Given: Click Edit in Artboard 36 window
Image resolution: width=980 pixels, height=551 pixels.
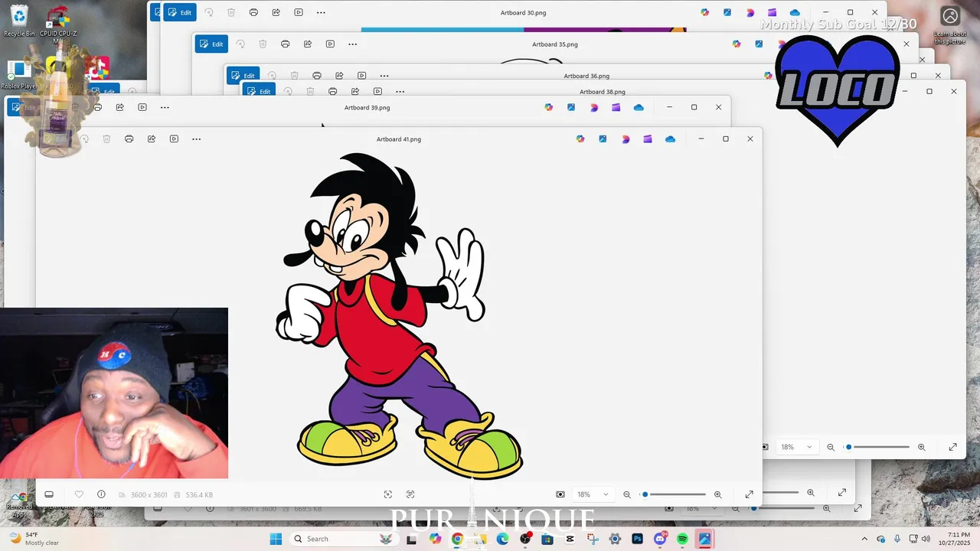Looking at the screenshot, I should coord(243,76).
